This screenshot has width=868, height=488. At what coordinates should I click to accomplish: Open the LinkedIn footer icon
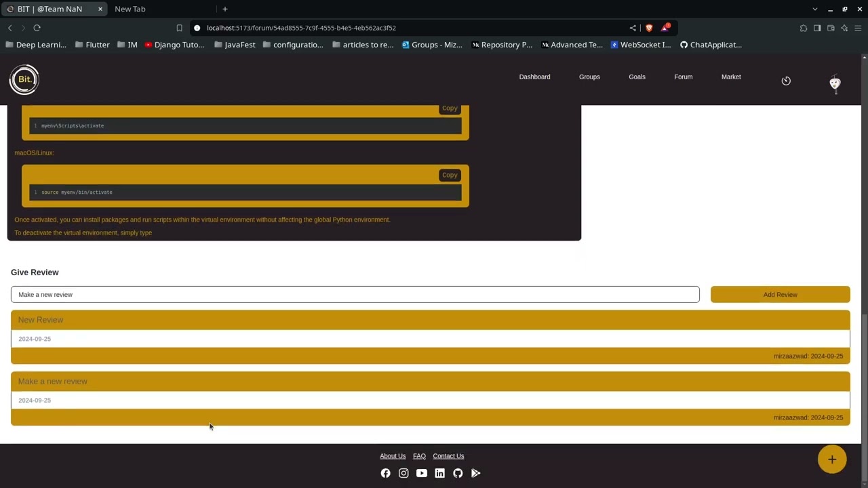click(439, 473)
